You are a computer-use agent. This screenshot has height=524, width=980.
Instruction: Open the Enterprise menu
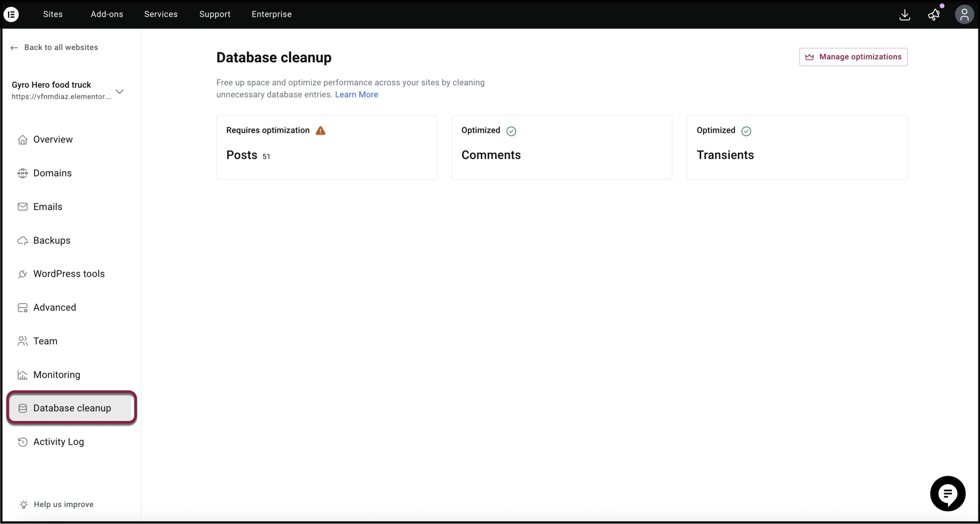click(x=271, y=14)
